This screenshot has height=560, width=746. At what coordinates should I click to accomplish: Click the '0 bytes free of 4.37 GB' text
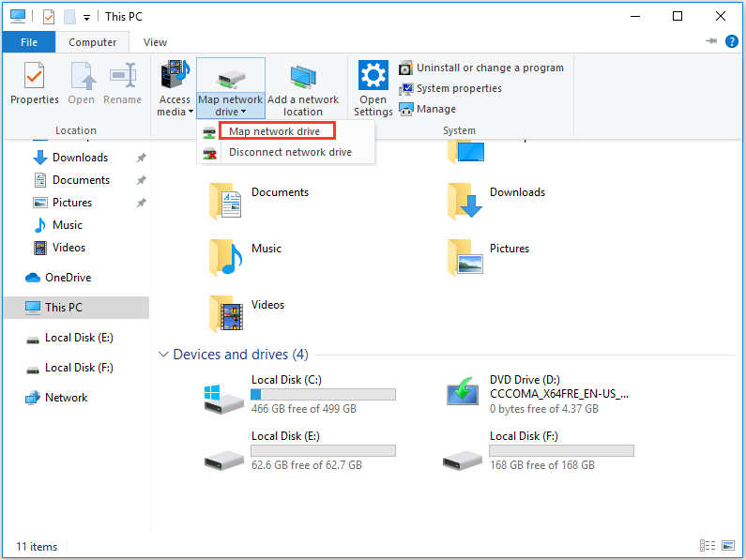click(544, 409)
